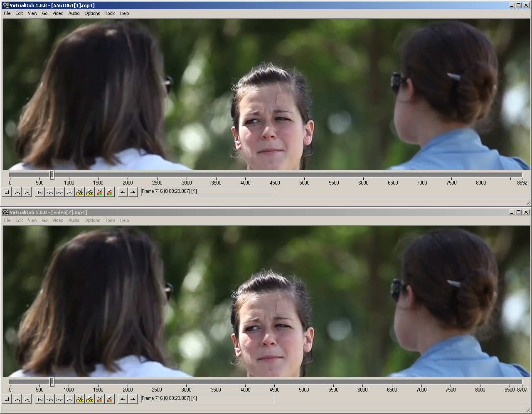The height and width of the screenshot is (414, 532).
Task: Next scene scan icon in 5561861[1].mp4 window
Action: [110, 192]
